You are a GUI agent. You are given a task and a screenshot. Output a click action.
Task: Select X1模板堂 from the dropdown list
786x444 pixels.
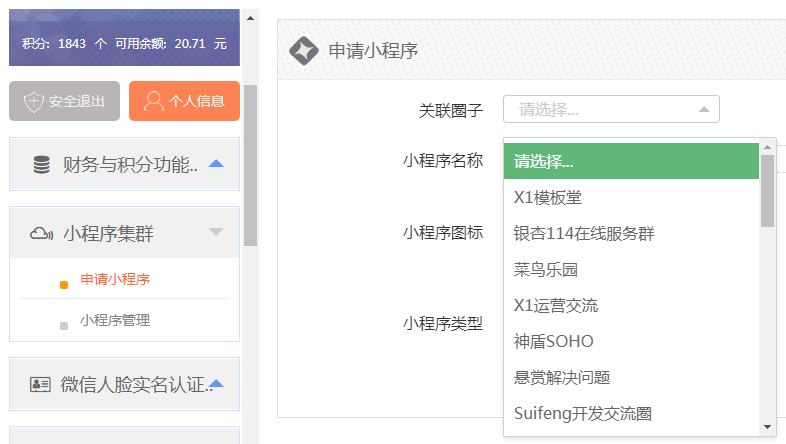pos(547,197)
